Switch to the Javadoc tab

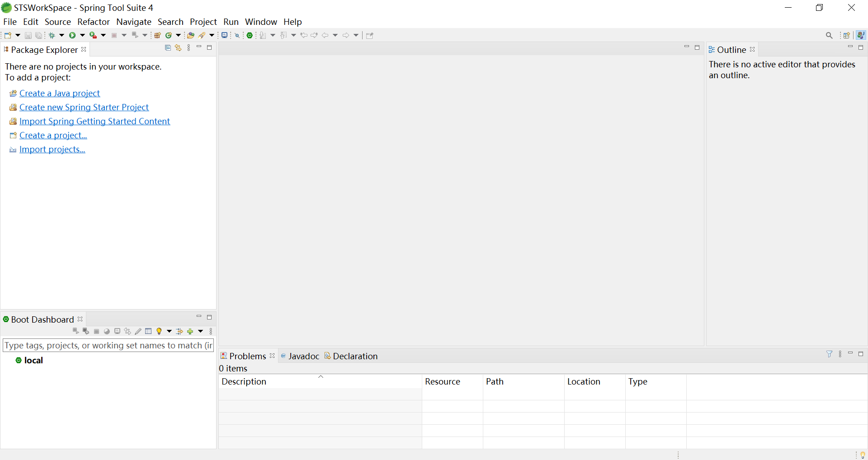pyautogui.click(x=303, y=356)
